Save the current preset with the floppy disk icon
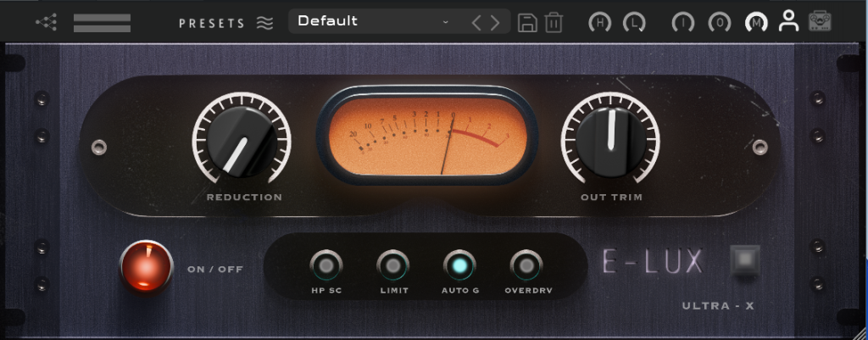868x340 pixels. (x=527, y=23)
